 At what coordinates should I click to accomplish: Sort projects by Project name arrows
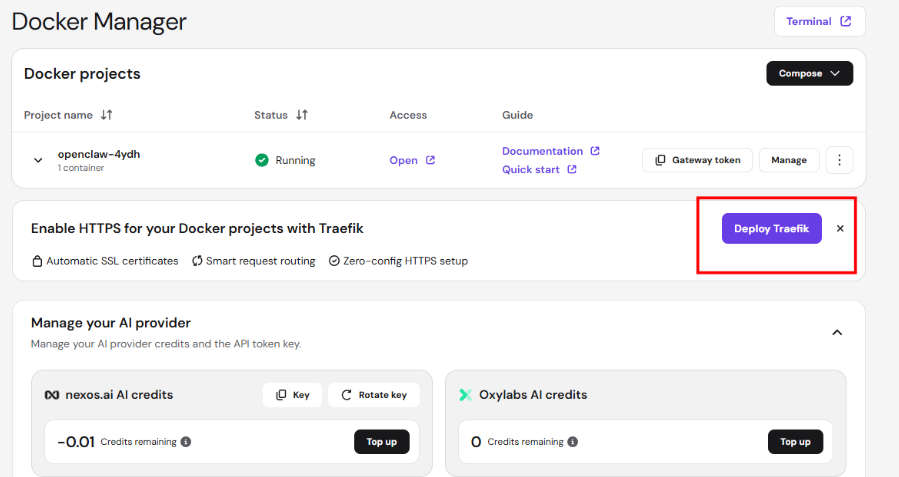pos(107,115)
